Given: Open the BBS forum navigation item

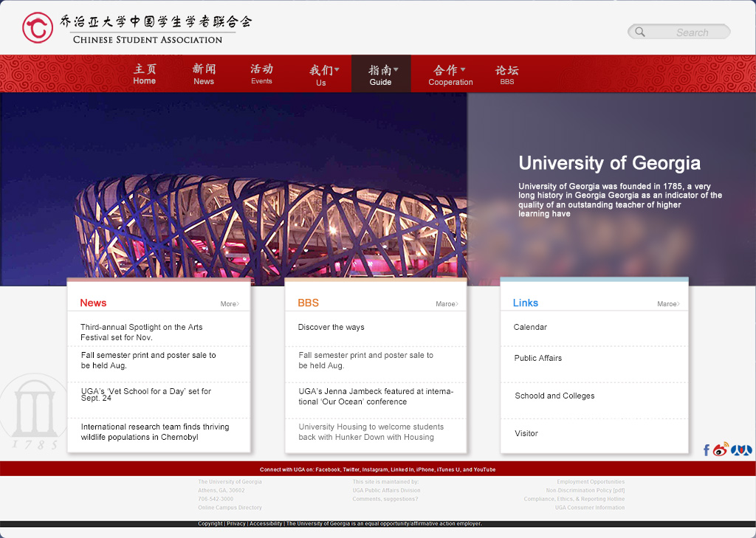Looking at the screenshot, I should click(506, 75).
